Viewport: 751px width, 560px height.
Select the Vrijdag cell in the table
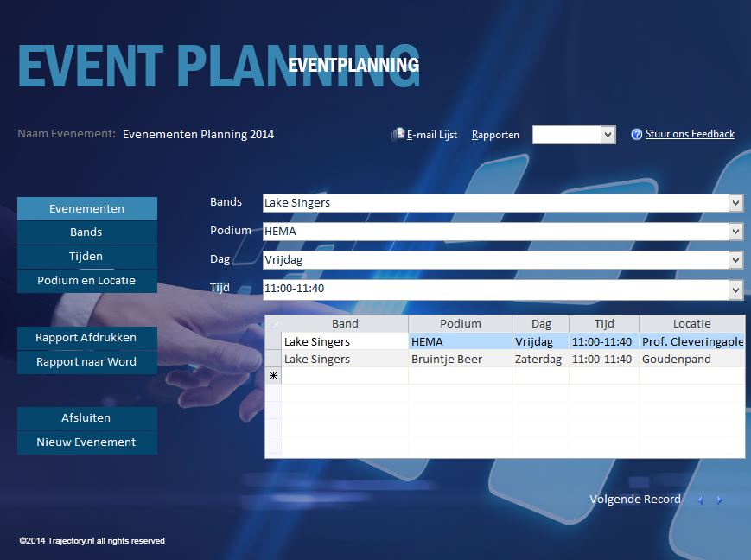coord(541,341)
